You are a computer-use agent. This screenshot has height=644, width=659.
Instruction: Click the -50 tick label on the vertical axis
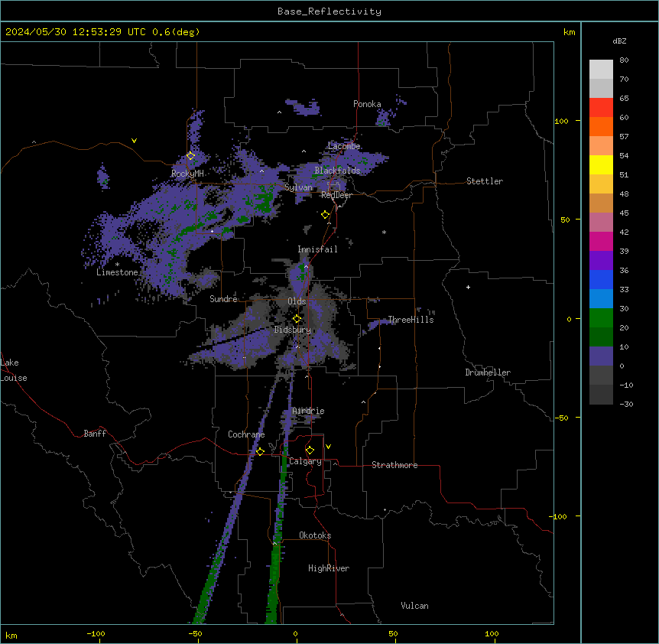pyautogui.click(x=561, y=418)
